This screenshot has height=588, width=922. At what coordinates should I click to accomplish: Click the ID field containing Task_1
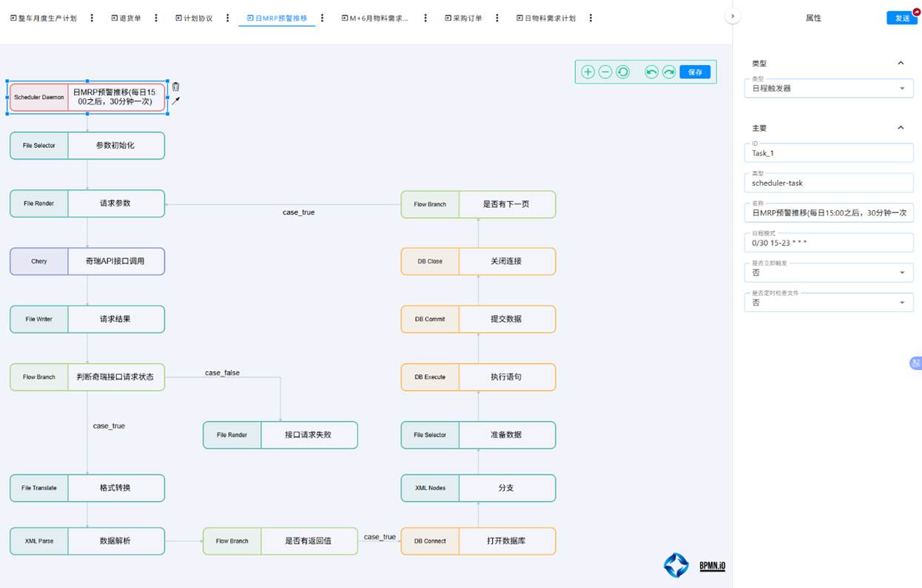pos(829,153)
